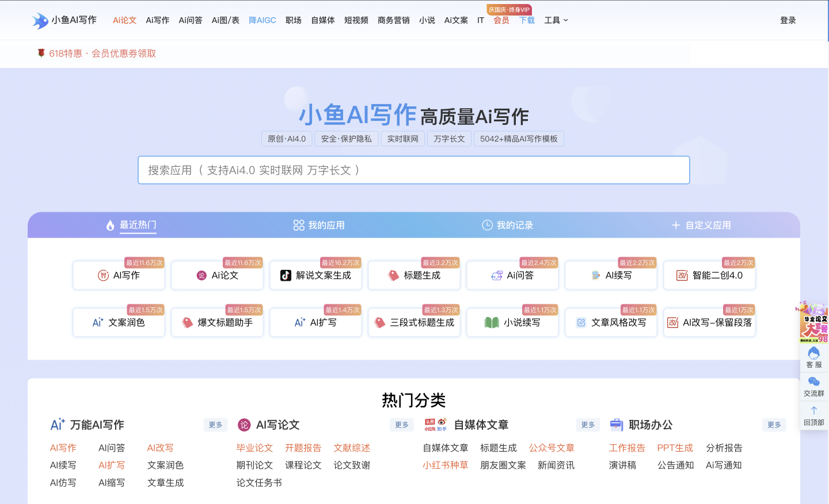Click the 实时联网 tag

coord(403,139)
